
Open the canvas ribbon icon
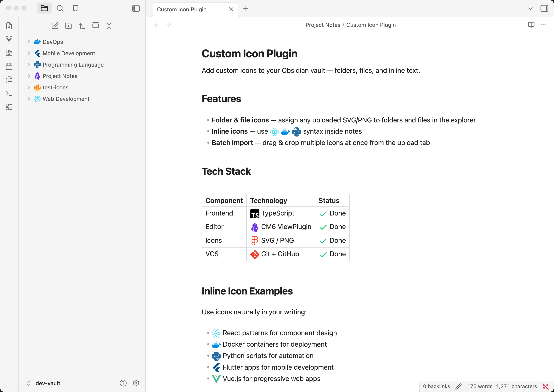(x=9, y=53)
